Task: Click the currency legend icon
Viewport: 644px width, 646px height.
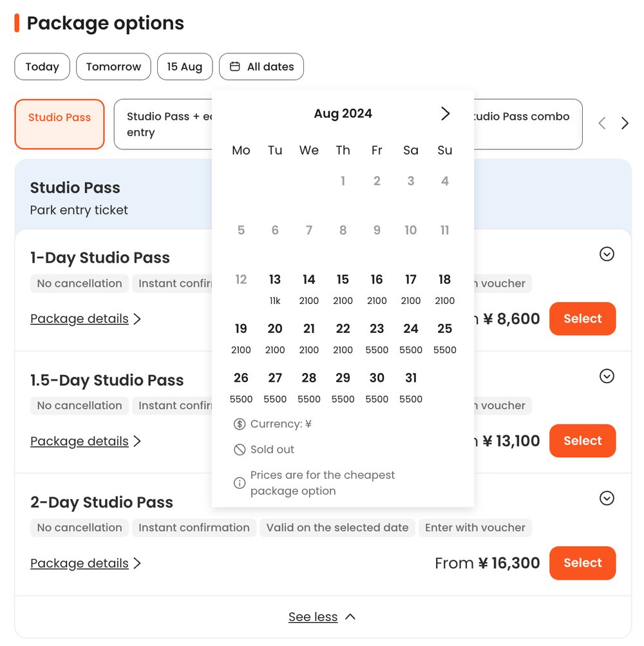Action: pos(240,424)
